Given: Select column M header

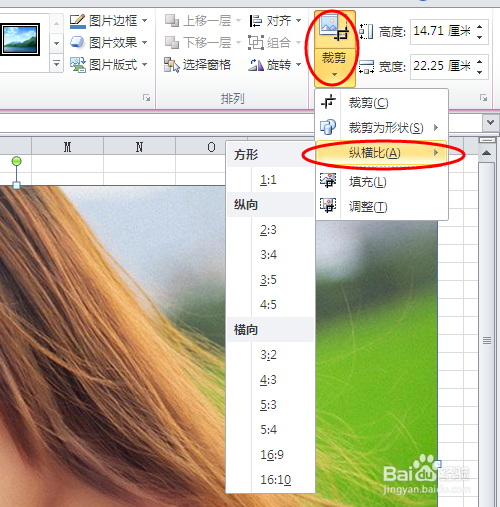Looking at the screenshot, I should (68, 147).
